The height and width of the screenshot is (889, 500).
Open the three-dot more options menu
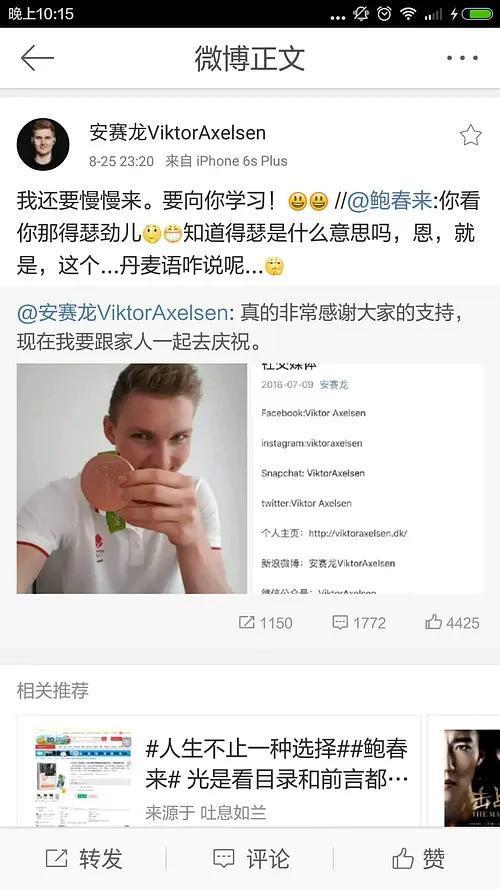click(462, 58)
